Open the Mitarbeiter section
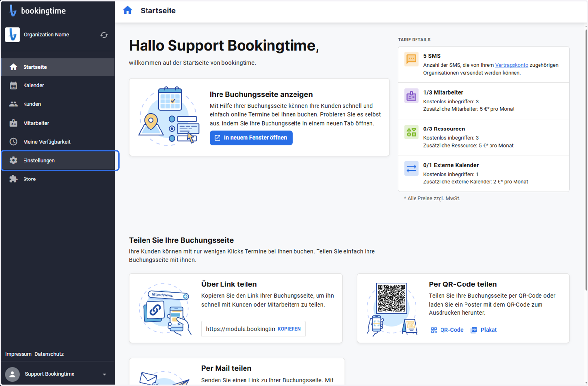This screenshot has width=588, height=386. tap(58, 123)
